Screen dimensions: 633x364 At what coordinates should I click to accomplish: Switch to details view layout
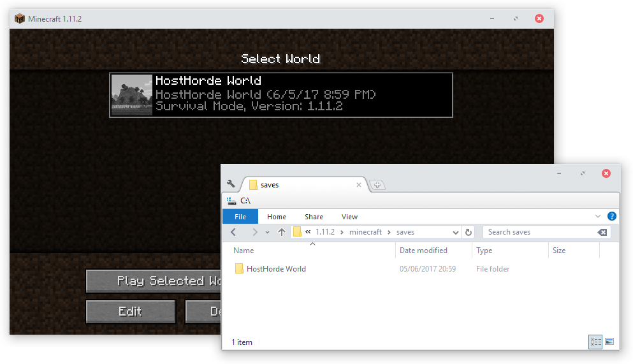[x=595, y=342]
